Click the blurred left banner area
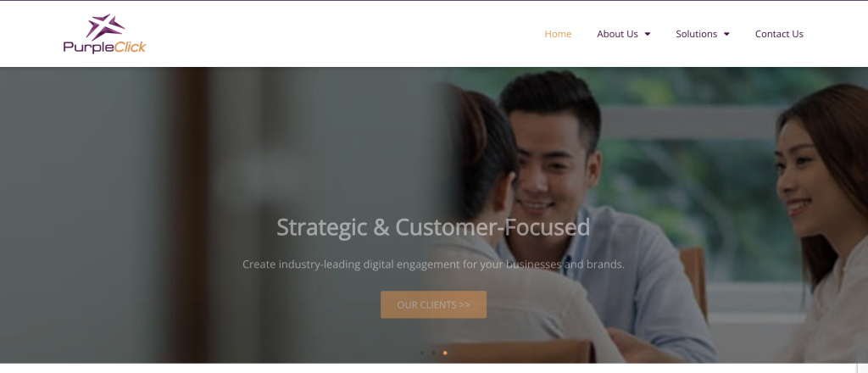Image resolution: width=868 pixels, height=373 pixels. pyautogui.click(x=138, y=214)
